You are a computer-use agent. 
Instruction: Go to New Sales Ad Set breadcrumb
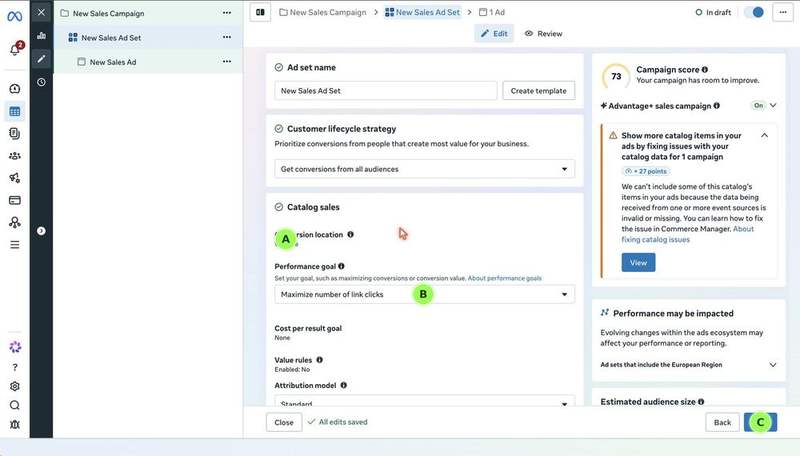tap(422, 12)
